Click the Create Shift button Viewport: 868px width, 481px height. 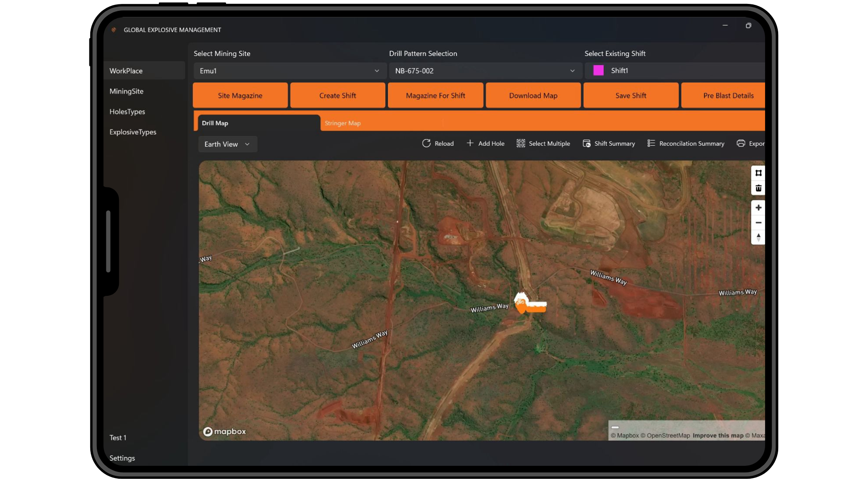coord(338,95)
